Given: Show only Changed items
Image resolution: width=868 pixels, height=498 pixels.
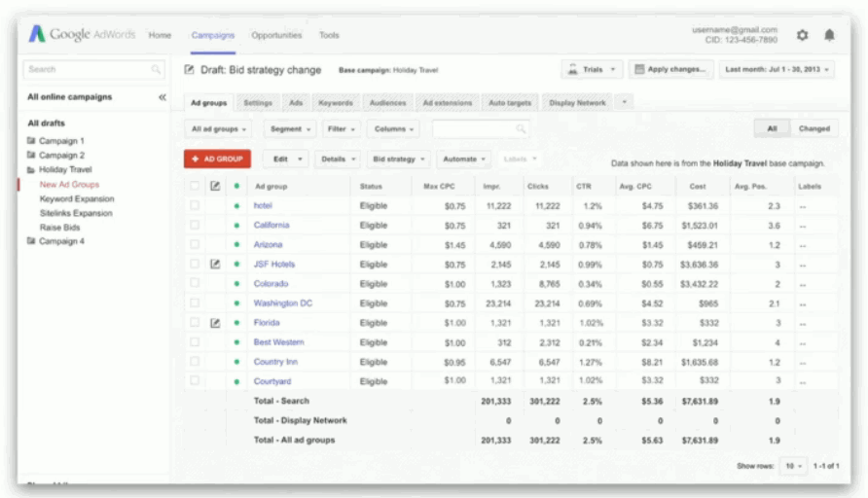Looking at the screenshot, I should (814, 128).
